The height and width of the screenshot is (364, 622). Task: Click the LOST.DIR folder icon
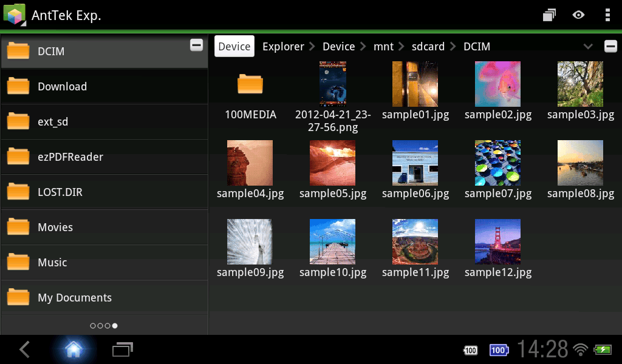[x=18, y=191]
